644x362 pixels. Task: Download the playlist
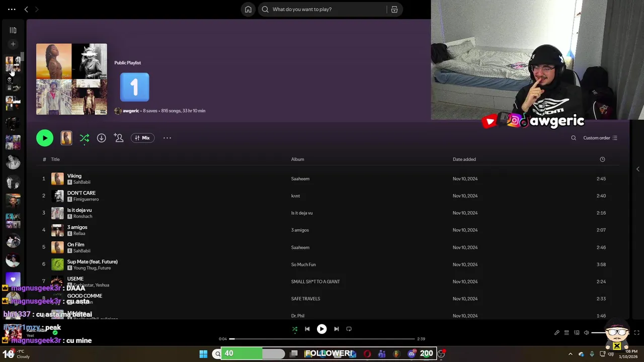(x=101, y=138)
